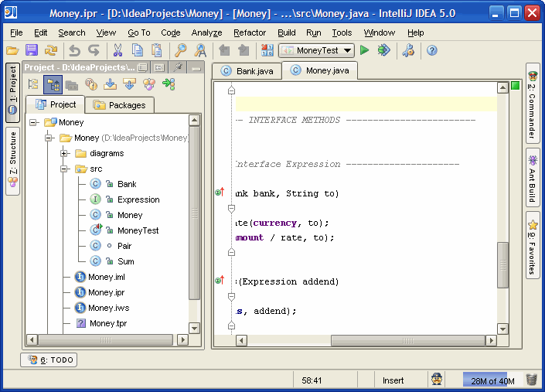
Task: Open the 7: Structure side panel
Action: (x=13, y=160)
